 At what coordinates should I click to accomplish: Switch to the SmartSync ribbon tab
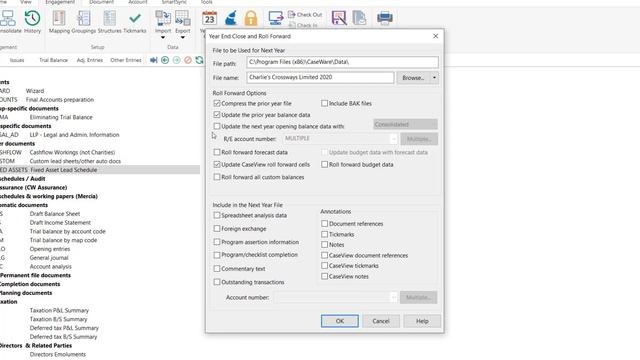[x=174, y=2]
